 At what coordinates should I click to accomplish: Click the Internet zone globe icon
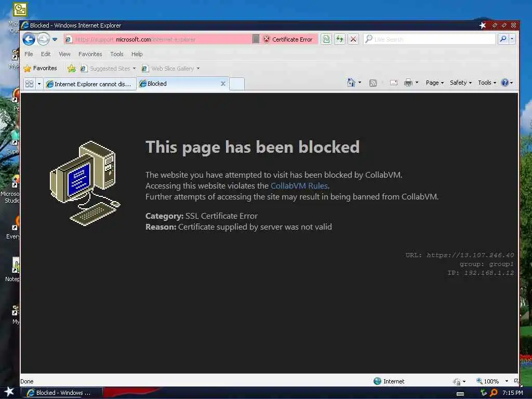tap(377, 381)
